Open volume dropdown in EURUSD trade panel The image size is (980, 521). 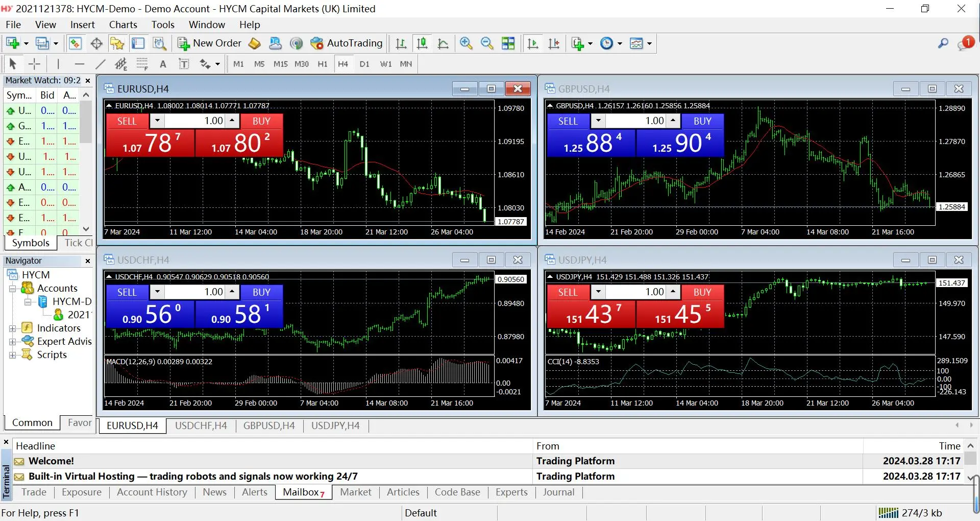pos(157,121)
